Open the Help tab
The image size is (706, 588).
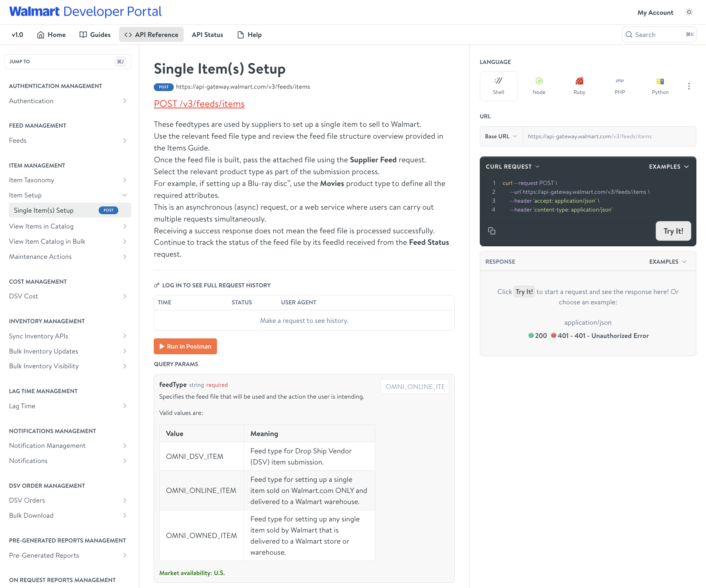click(x=250, y=35)
